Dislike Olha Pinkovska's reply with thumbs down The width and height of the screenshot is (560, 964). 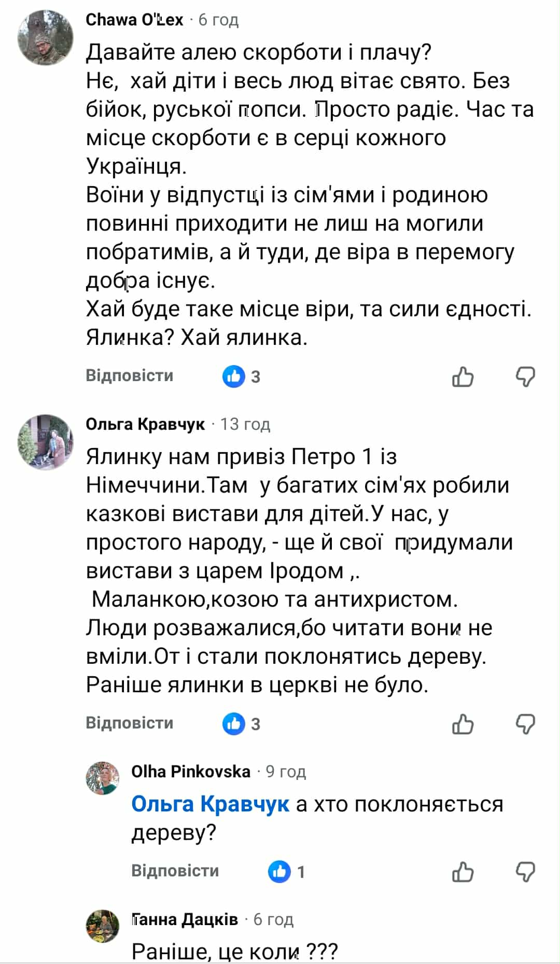click(x=525, y=872)
